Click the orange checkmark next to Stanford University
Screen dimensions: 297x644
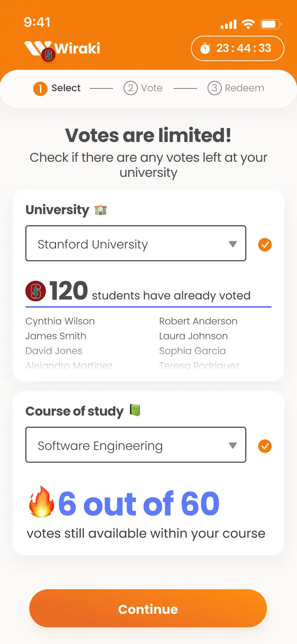pyautogui.click(x=265, y=245)
